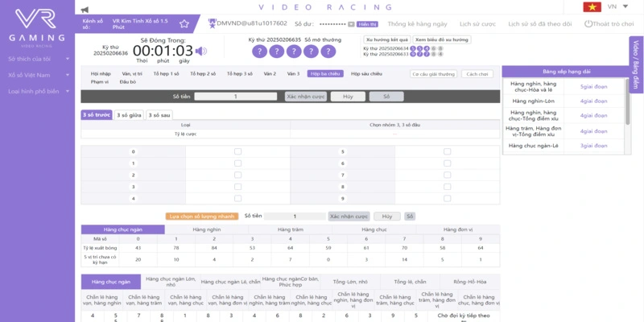Switch to the 3 số giữa tab
The height and width of the screenshot is (322, 644).
point(129,115)
